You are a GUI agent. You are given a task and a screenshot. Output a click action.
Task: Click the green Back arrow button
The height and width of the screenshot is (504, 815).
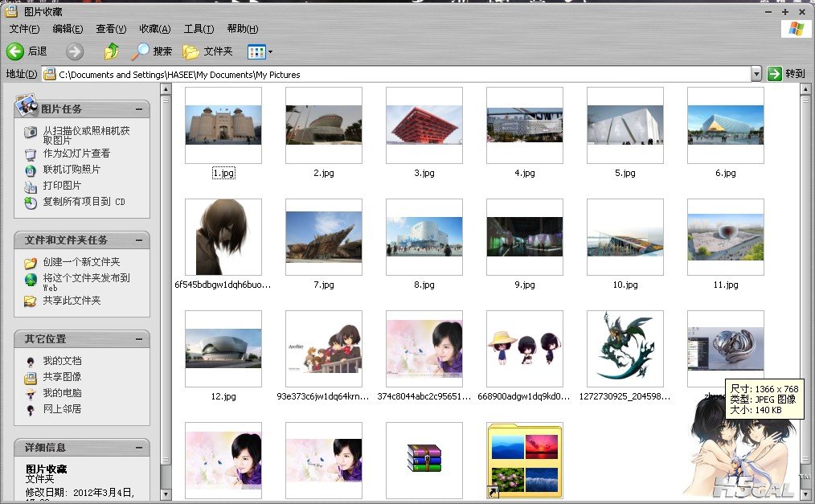15,51
